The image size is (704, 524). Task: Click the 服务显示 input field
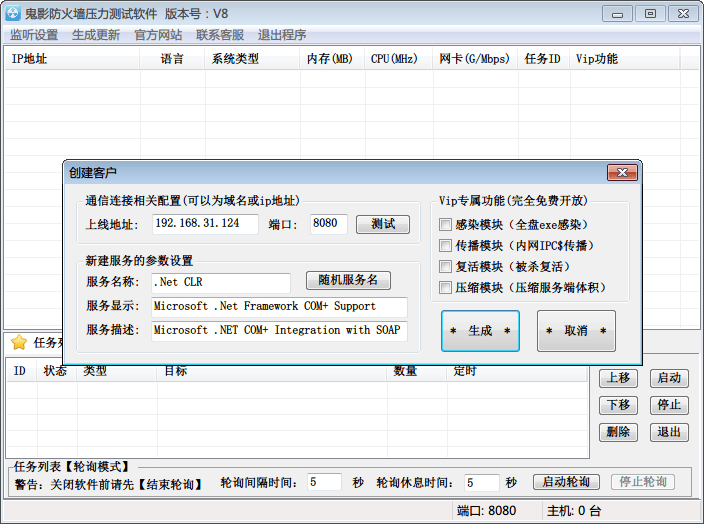click(279, 307)
